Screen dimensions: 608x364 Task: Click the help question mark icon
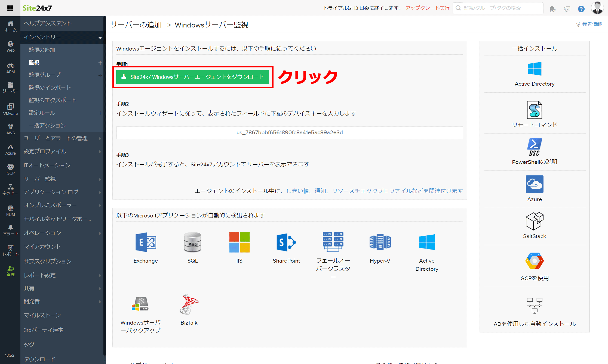[x=581, y=9]
